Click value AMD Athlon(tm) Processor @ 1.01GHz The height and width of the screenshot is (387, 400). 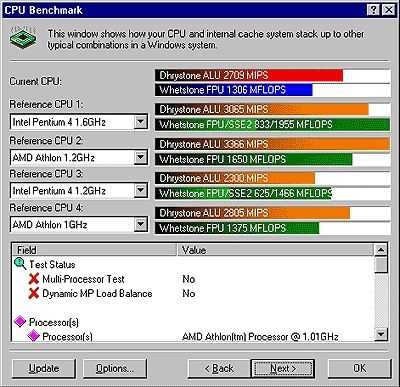[x=260, y=336]
